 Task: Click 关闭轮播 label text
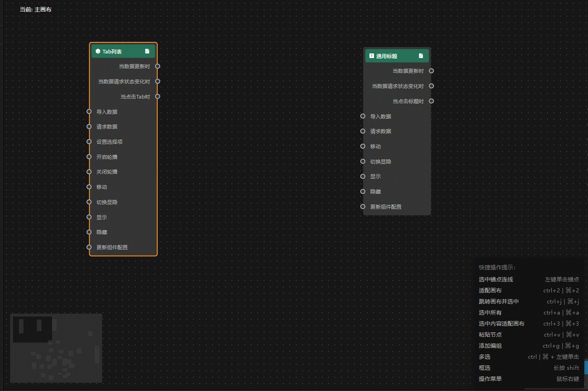pyautogui.click(x=107, y=172)
